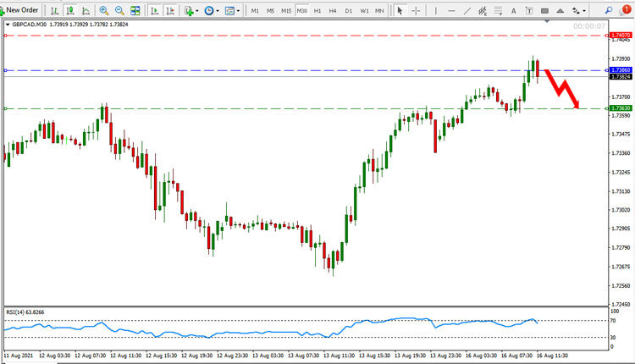Zoom in on the chart
The width and height of the screenshot is (635, 364).
103,11
